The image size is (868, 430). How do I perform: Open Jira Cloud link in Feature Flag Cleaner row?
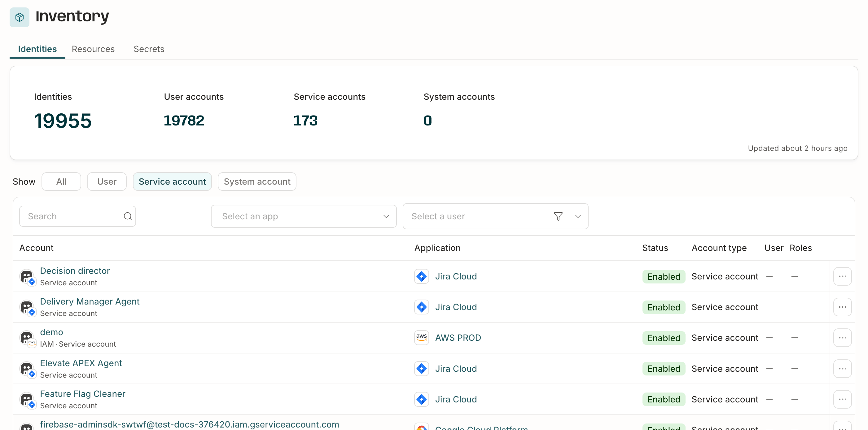456,399
